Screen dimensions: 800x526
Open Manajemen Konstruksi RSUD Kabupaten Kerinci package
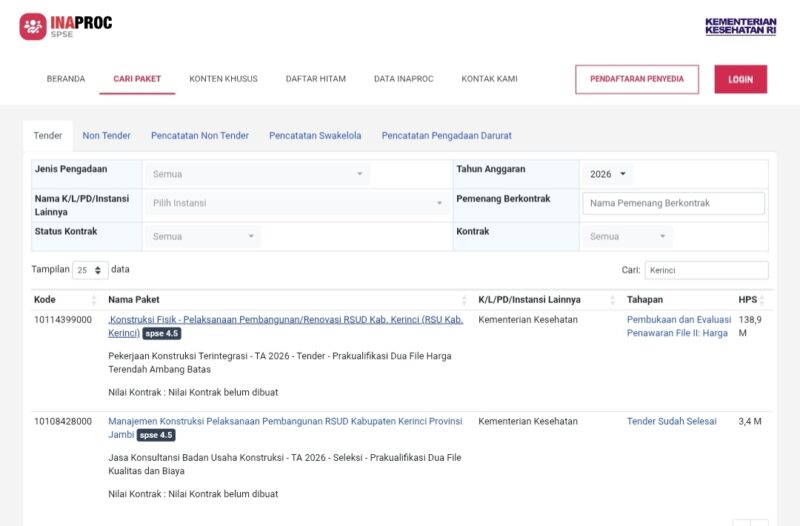click(285, 428)
